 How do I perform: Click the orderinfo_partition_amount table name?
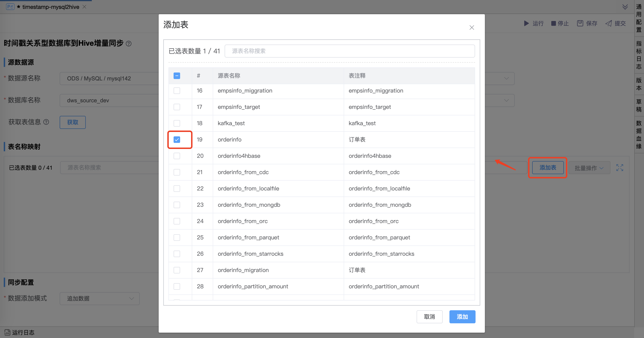click(x=253, y=286)
